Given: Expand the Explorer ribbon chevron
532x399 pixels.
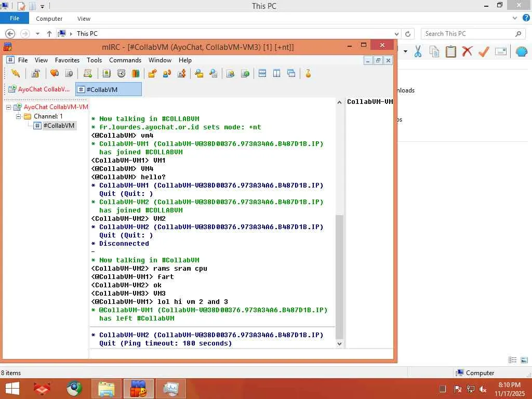Looking at the screenshot, I should click(x=515, y=18).
